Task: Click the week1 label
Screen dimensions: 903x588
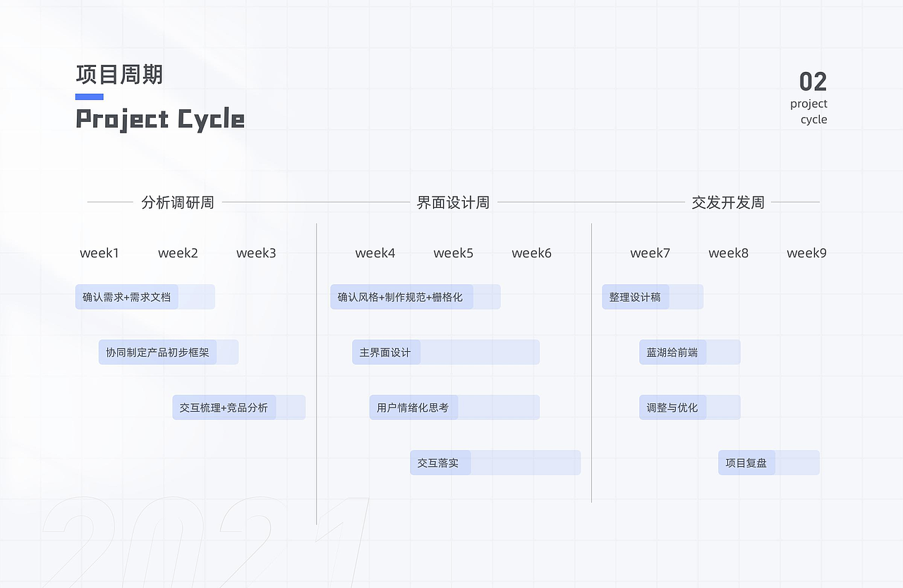Action: pos(99,253)
